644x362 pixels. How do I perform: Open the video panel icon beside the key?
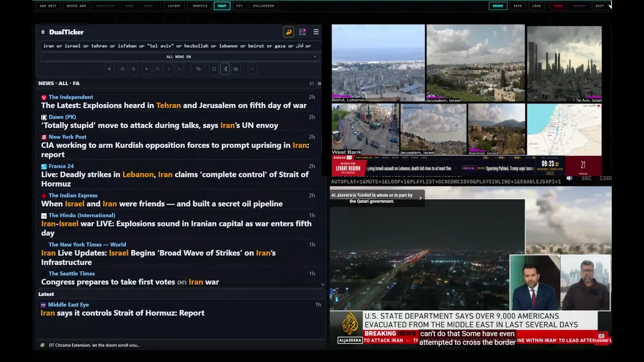(x=302, y=32)
